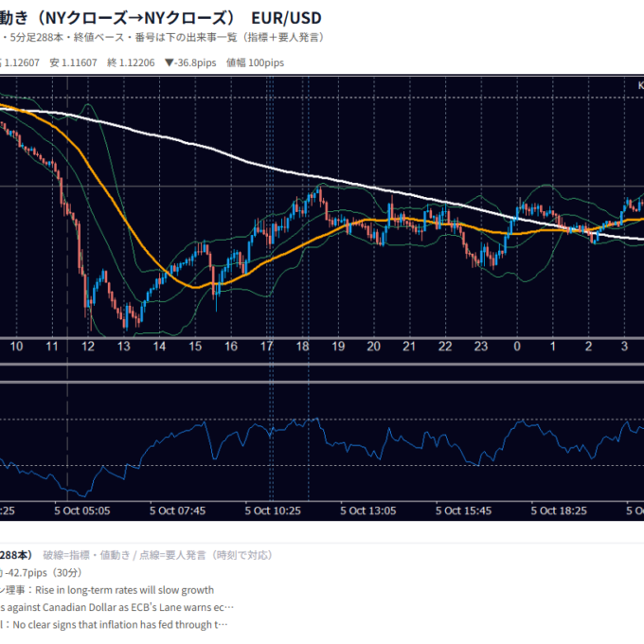
Task: Click the 5 Oct 07:45 time label
Action: click(x=177, y=510)
